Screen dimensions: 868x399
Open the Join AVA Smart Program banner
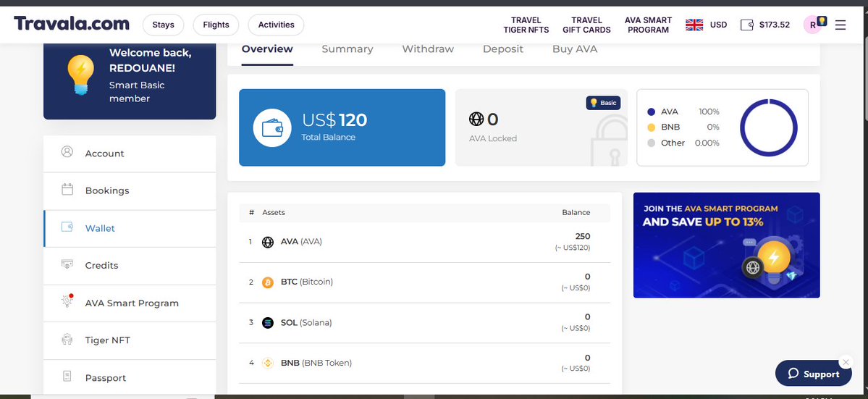tap(726, 245)
